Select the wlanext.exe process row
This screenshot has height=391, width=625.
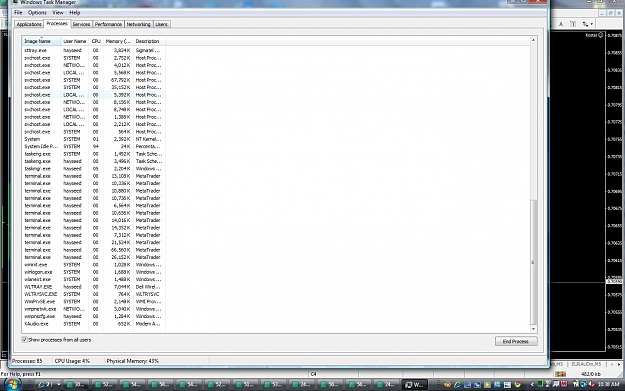pos(94,279)
